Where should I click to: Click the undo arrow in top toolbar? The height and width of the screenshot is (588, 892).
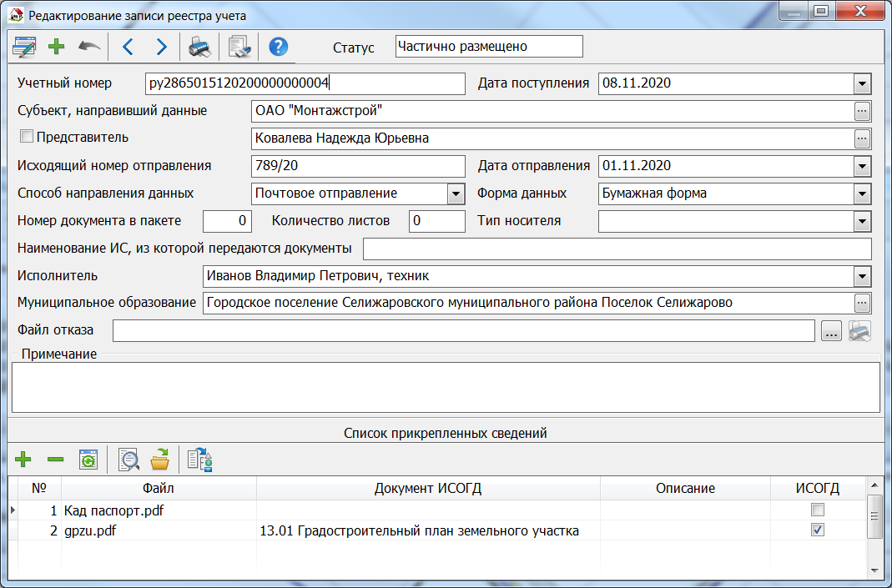[x=89, y=47]
